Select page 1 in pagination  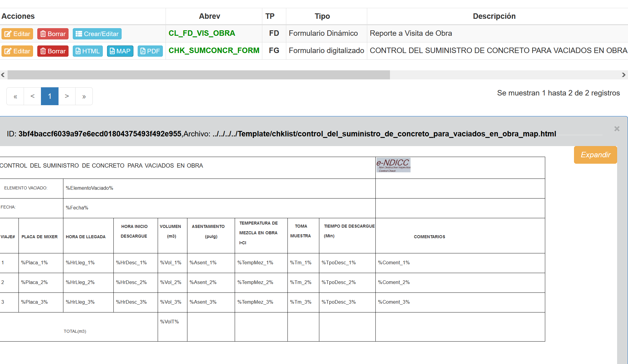pyautogui.click(x=50, y=96)
